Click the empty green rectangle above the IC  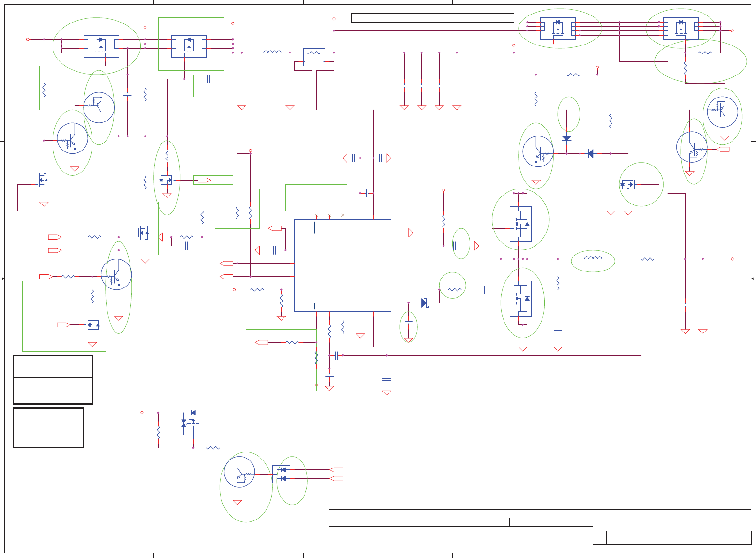coord(316,197)
